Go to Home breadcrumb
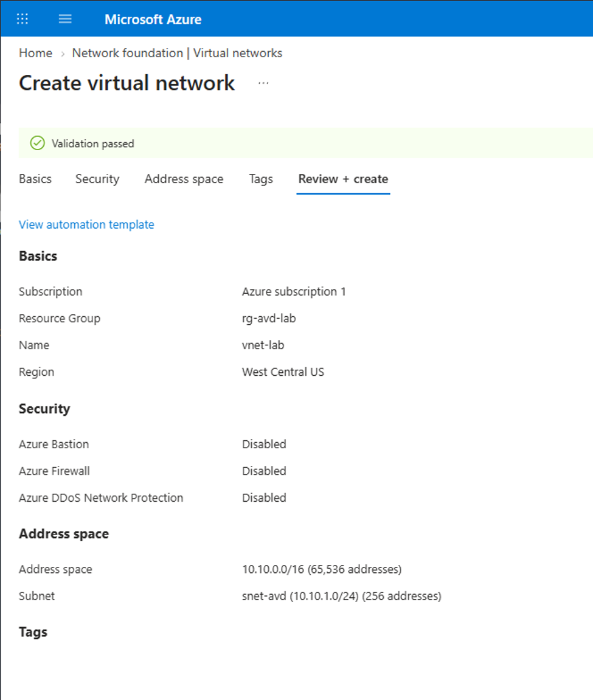Viewport: 593px width, 700px height. 35,53
